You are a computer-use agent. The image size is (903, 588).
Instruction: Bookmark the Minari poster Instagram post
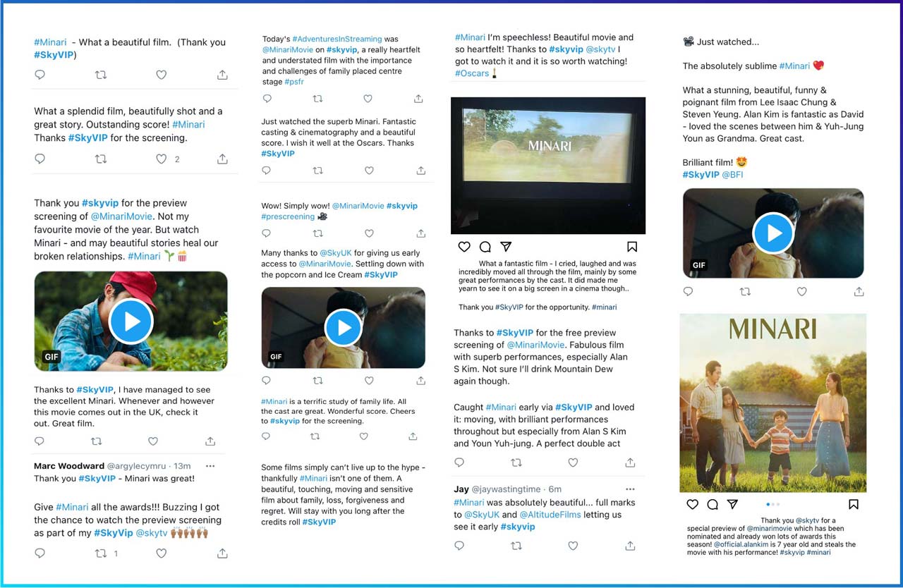tap(854, 505)
